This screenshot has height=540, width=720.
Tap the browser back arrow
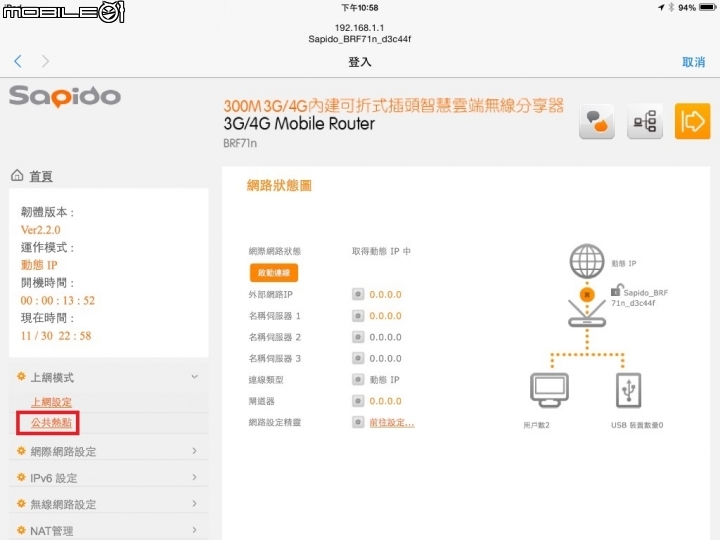[x=18, y=61]
